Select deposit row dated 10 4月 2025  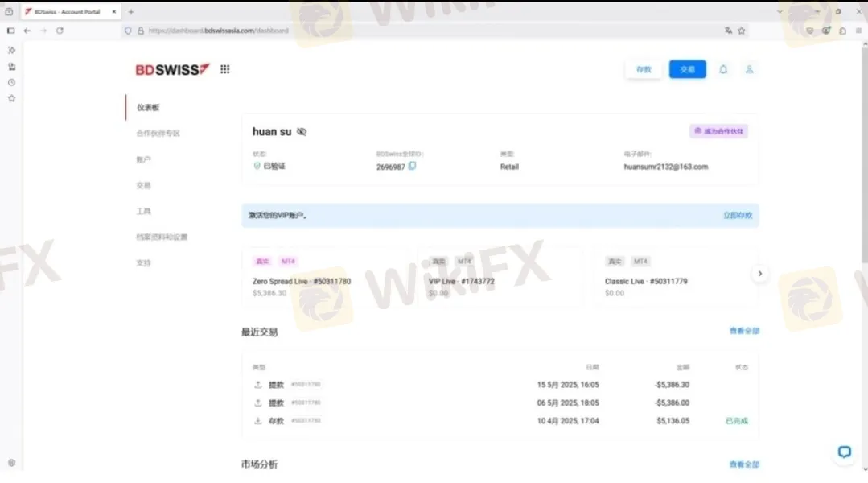500,421
